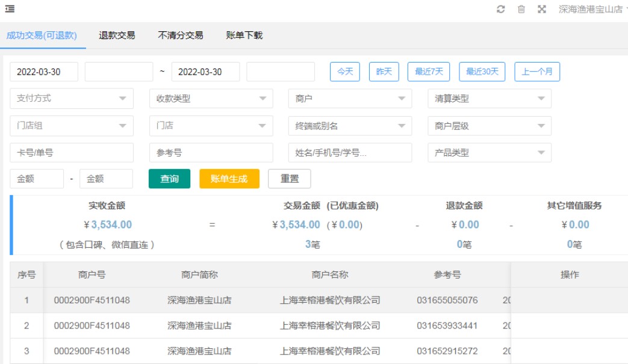Expand the 清算类型 dropdown
Screen dimensions: 628x364
[x=489, y=99]
